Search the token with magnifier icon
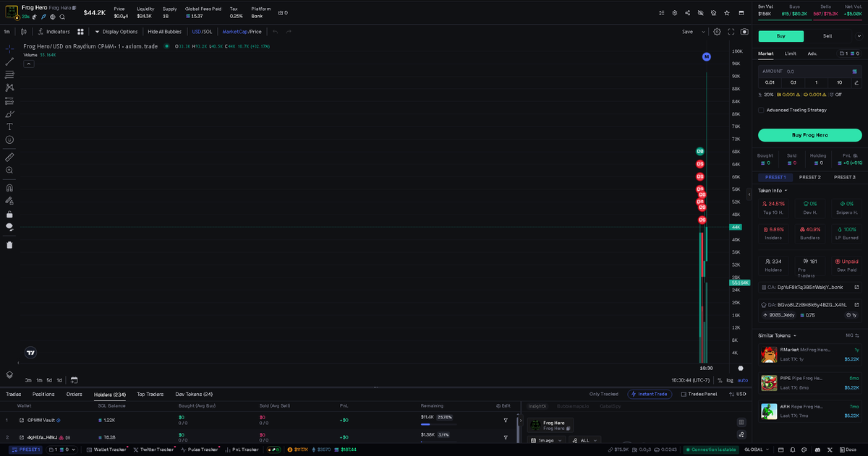This screenshot has height=456, width=868. [62, 17]
